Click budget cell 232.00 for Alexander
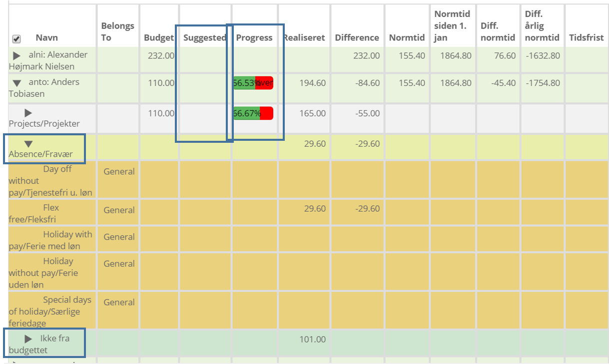Image resolution: width=609 pixels, height=364 pixels. click(x=161, y=56)
